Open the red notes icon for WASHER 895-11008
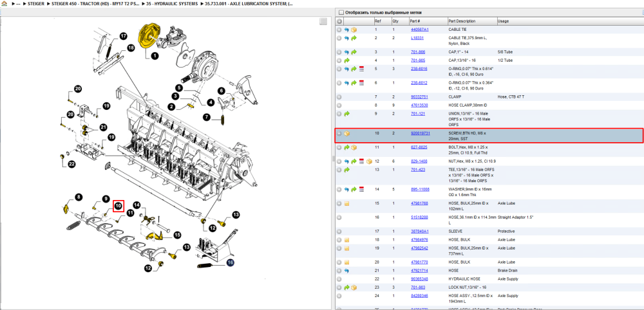644x310 pixels. 361,189
